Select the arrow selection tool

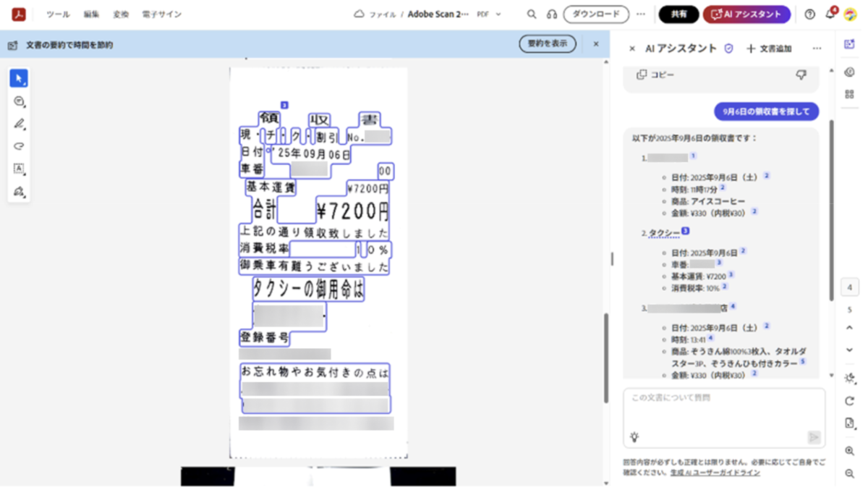tap(19, 78)
